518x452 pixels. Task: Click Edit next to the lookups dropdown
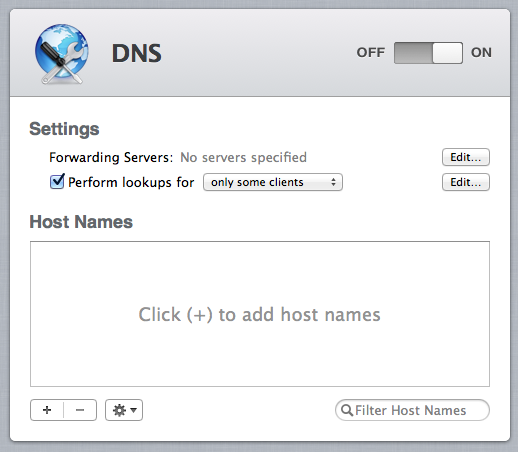click(466, 182)
